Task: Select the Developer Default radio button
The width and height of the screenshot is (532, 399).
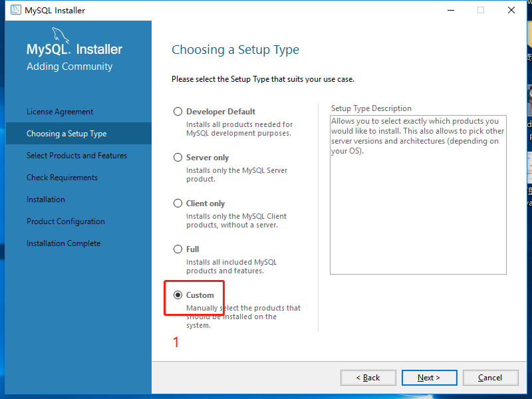Action: point(178,112)
